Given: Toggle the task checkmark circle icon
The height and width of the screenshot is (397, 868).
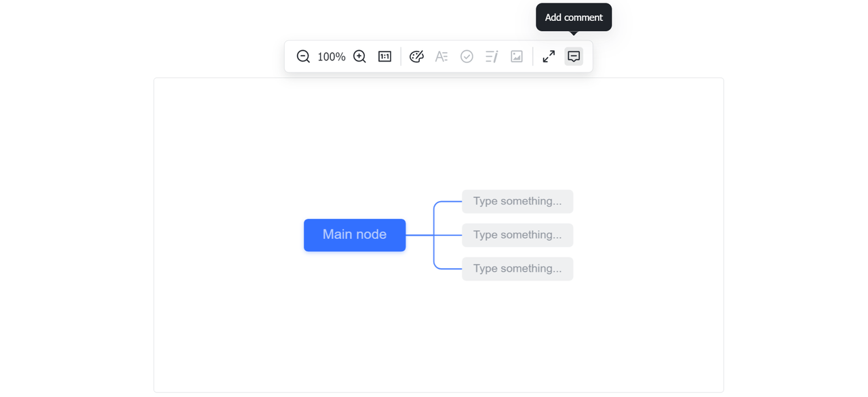Looking at the screenshot, I should [467, 57].
